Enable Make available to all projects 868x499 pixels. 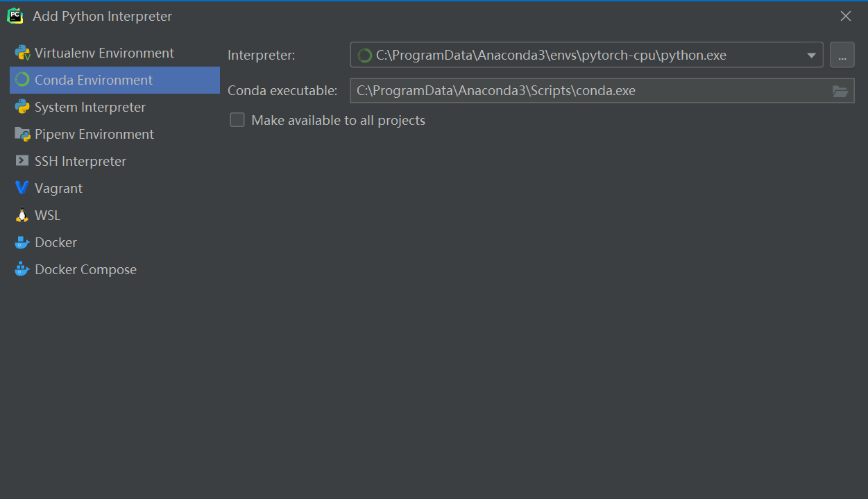237,120
